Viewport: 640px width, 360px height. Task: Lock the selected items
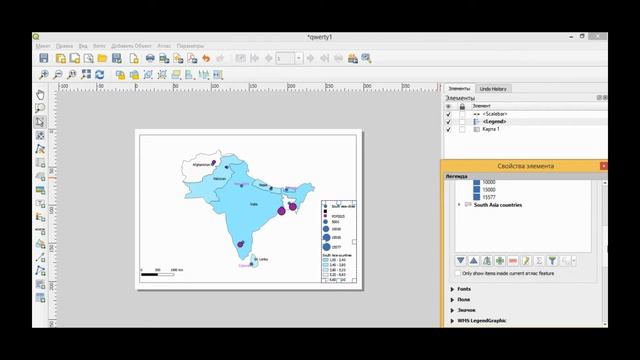pyautogui.click(x=120, y=75)
